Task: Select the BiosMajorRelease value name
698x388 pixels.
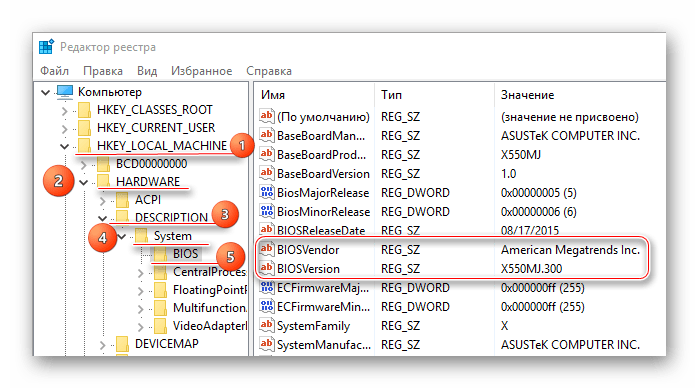Action: pos(323,193)
